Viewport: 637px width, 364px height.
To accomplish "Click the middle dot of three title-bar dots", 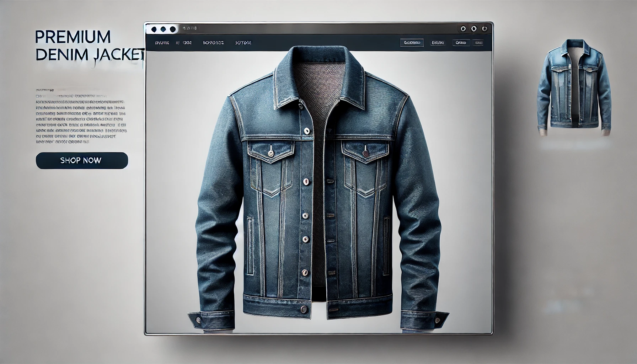I will tap(163, 29).
